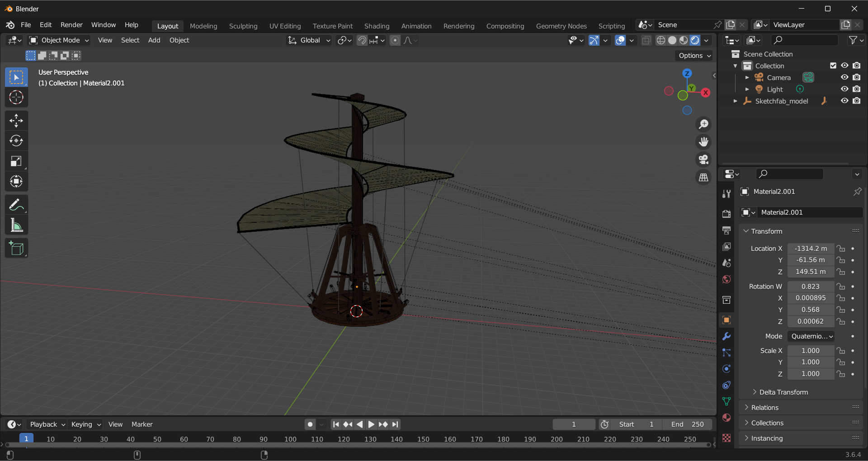Open the Keying popover
868x461 pixels.
pos(85,424)
